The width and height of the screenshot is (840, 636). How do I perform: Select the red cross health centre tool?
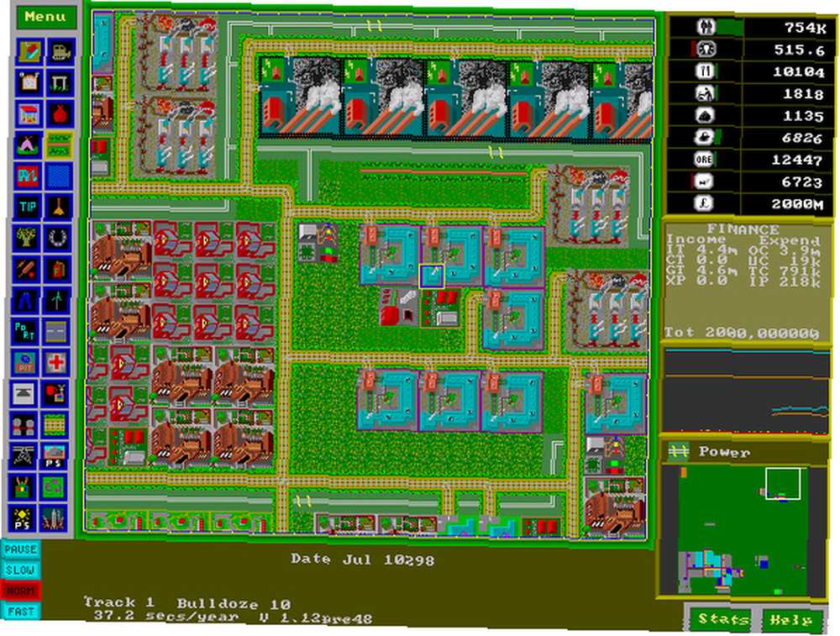(56, 363)
